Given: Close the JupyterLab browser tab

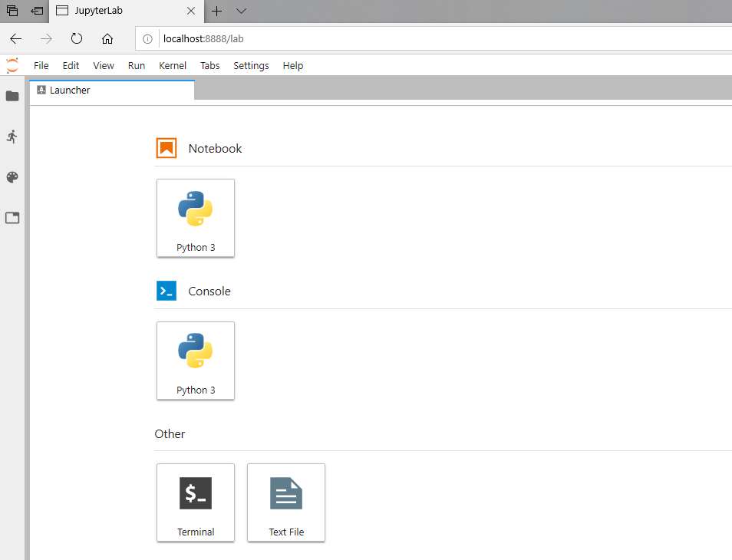Looking at the screenshot, I should point(191,11).
